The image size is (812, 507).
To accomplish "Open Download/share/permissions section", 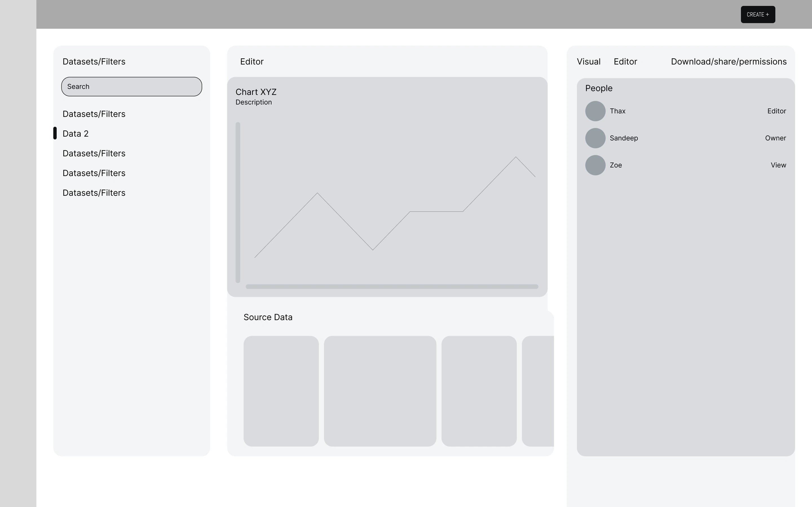I will coord(728,61).
